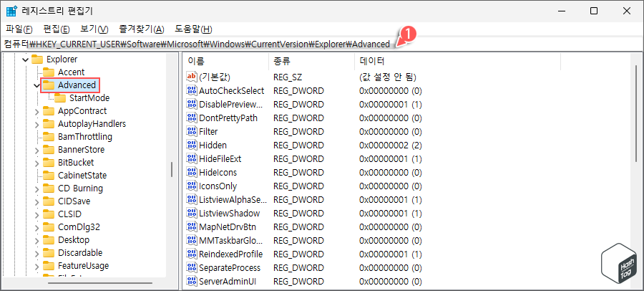Image resolution: width=644 pixels, height=291 pixels.
Task: Select the ComDlg32 key label
Action: tap(79, 226)
